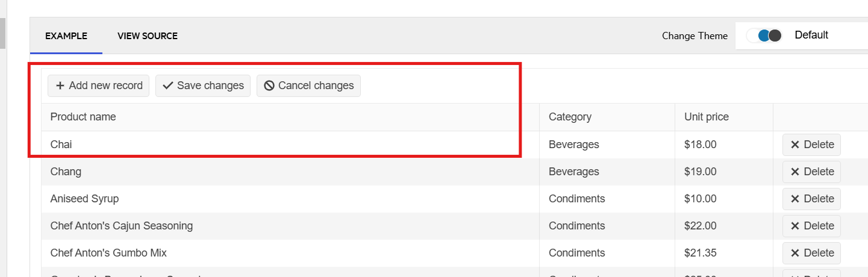Screen dimensions: 868x277
Task: Click X icon for Chef Anton's Cajun Seasoning
Action: pyautogui.click(x=795, y=226)
